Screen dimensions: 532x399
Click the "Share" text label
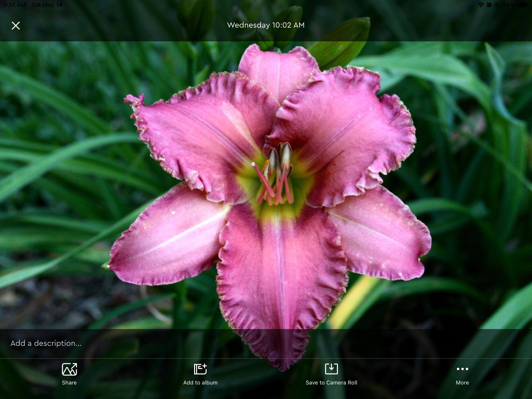click(69, 382)
